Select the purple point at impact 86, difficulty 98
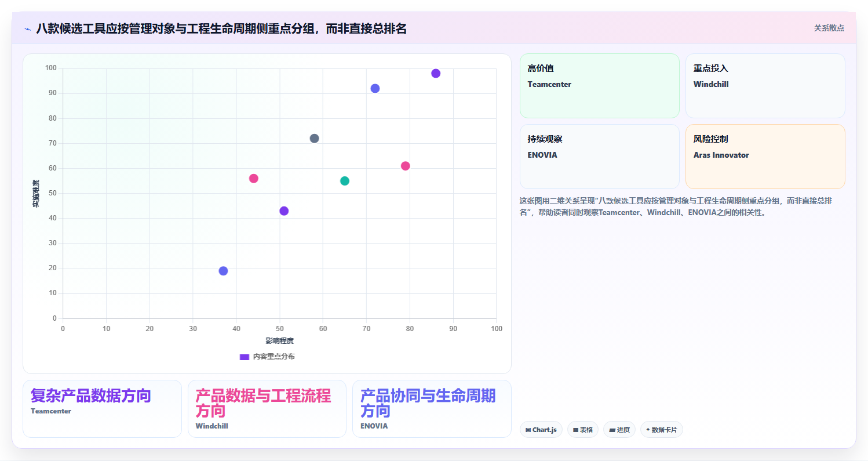This screenshot has width=868, height=461. point(436,74)
